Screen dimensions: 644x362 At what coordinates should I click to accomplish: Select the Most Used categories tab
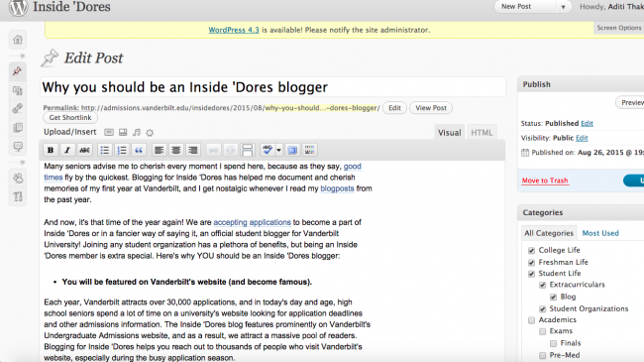pyautogui.click(x=600, y=233)
